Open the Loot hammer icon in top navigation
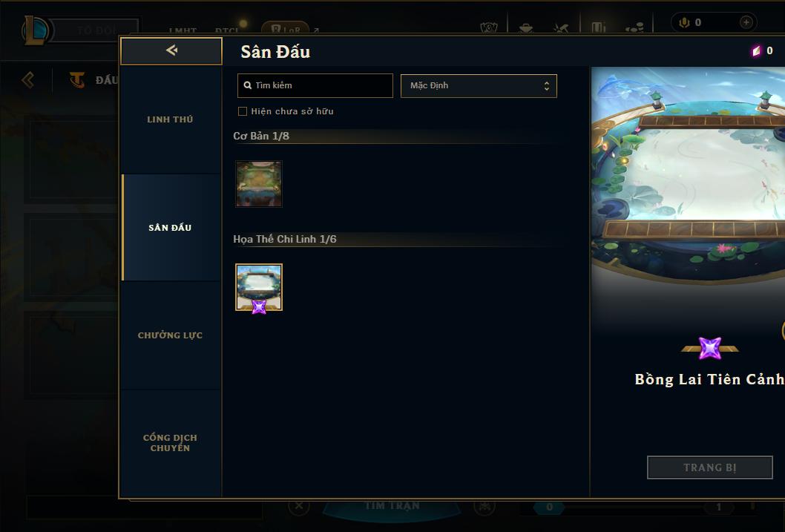The width and height of the screenshot is (785, 532). [561, 27]
